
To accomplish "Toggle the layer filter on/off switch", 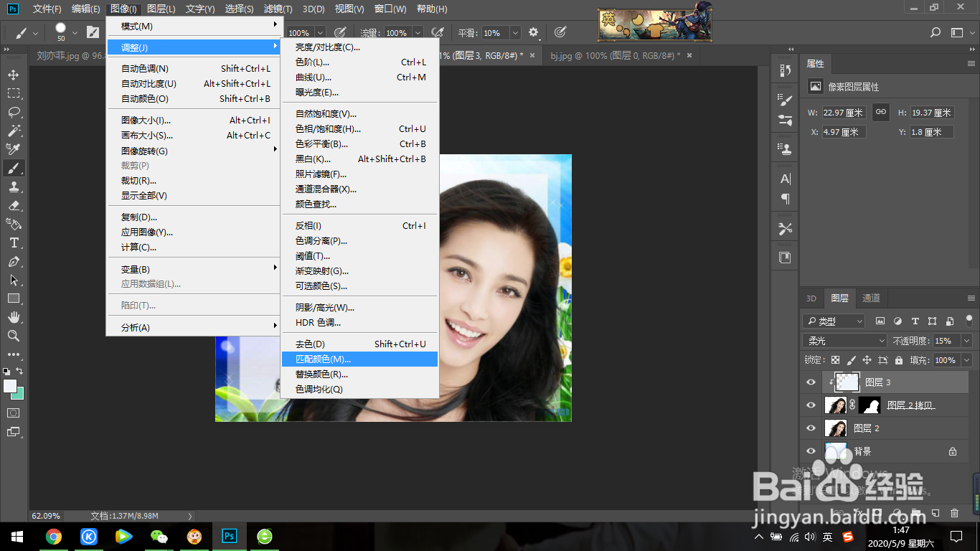I will pos(969,320).
